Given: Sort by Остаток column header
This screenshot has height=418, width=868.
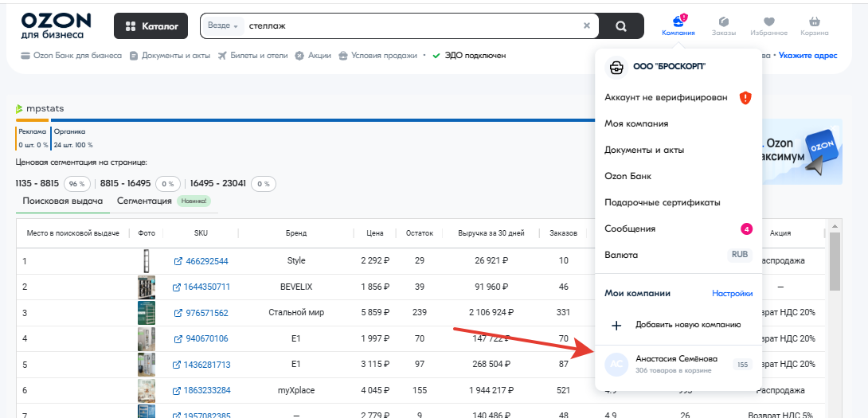Looking at the screenshot, I should click(419, 233).
